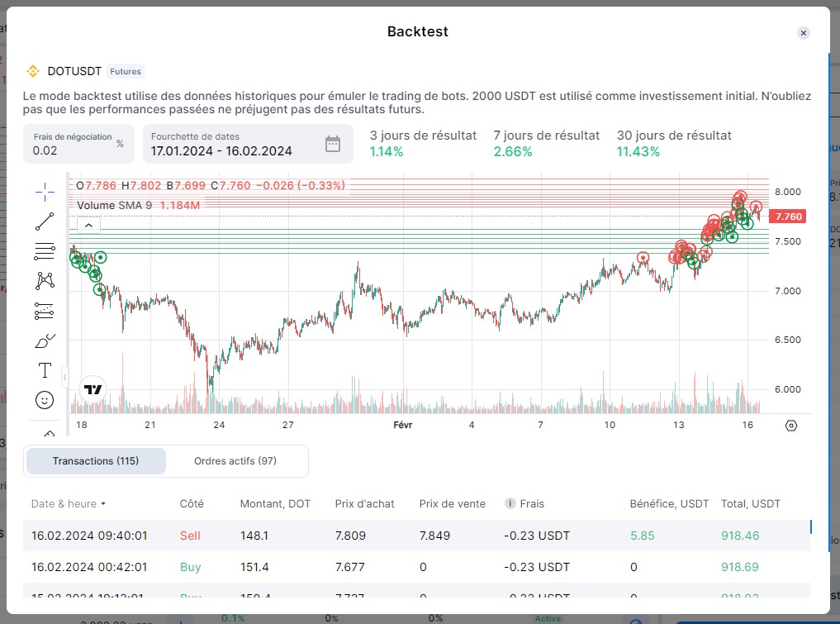Screen dimensions: 840x624
Task: Select the trend line drawing tool
Action: click(x=45, y=221)
